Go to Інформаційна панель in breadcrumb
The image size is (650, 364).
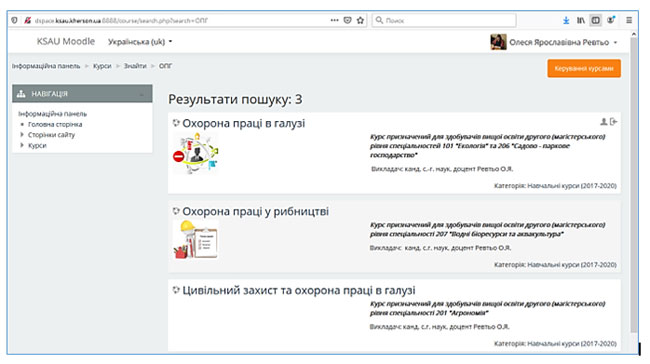46,66
